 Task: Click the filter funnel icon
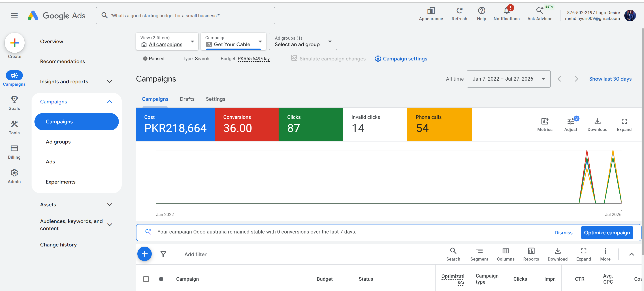(x=163, y=254)
